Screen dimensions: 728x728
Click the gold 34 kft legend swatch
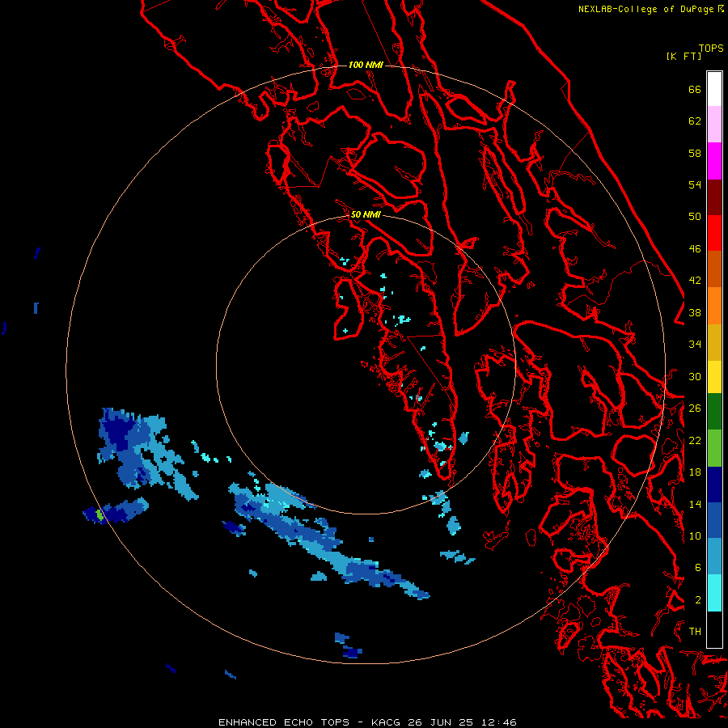point(714,342)
